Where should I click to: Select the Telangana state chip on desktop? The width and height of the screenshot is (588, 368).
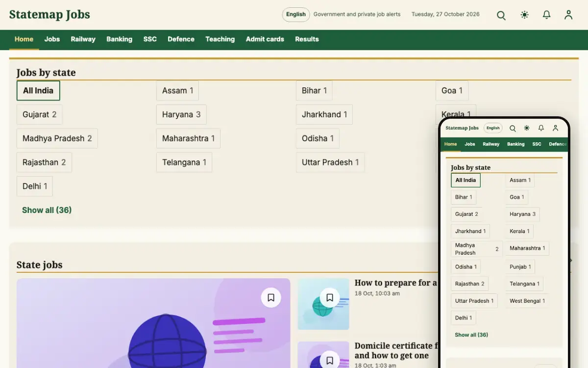click(184, 162)
